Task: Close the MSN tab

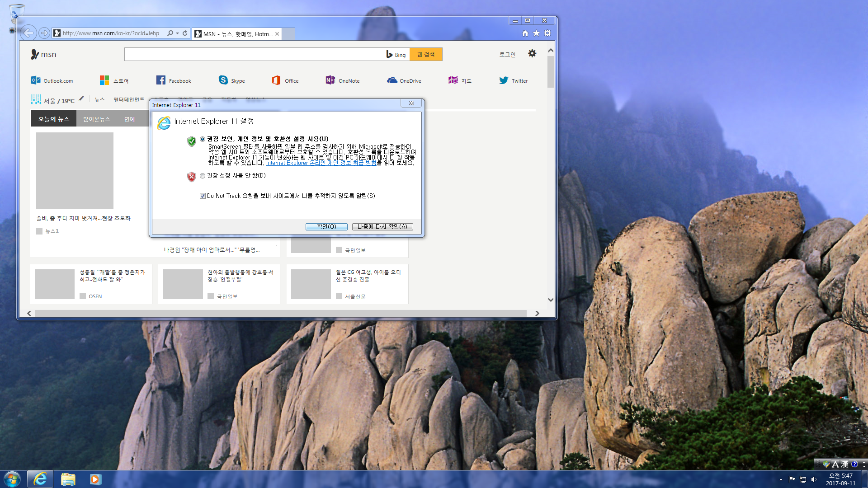Action: (x=277, y=34)
